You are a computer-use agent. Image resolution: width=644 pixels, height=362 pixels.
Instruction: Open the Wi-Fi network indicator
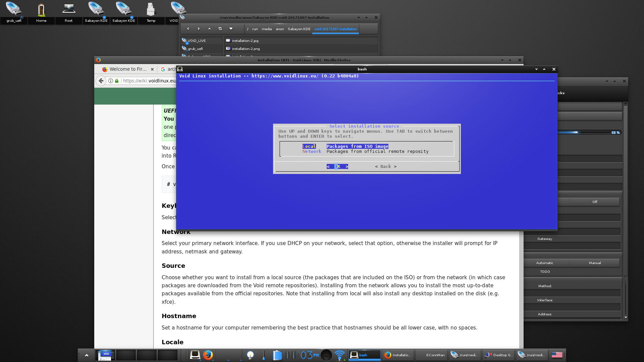(x=339, y=355)
